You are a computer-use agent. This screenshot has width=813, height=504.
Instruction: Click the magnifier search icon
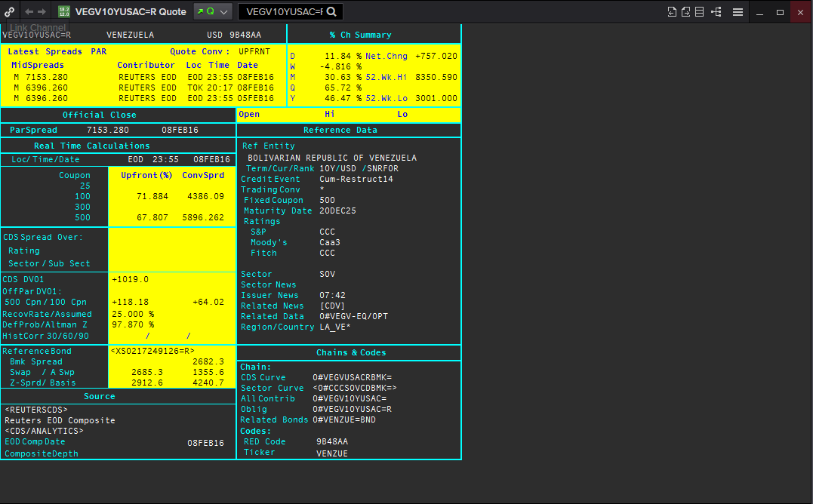332,11
